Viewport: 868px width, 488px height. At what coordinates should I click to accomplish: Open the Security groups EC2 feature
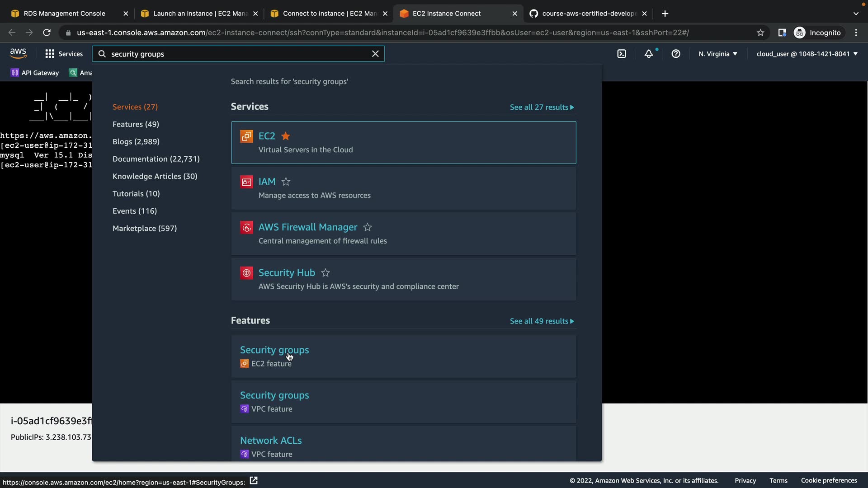coord(274,350)
